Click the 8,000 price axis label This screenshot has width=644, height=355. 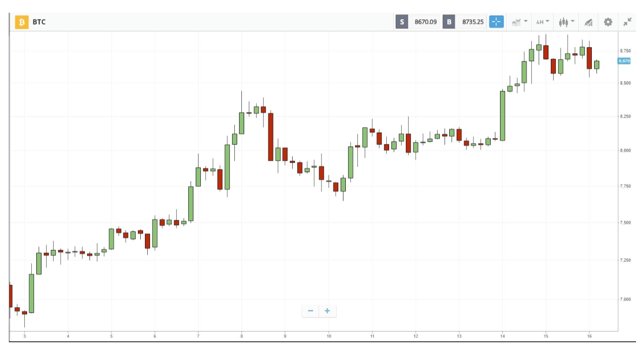click(x=625, y=150)
